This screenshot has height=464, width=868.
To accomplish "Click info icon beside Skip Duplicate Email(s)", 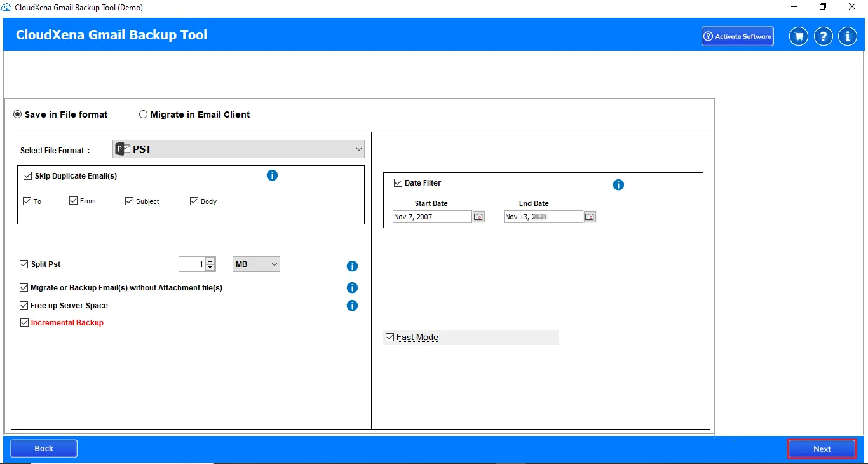I will click(272, 175).
